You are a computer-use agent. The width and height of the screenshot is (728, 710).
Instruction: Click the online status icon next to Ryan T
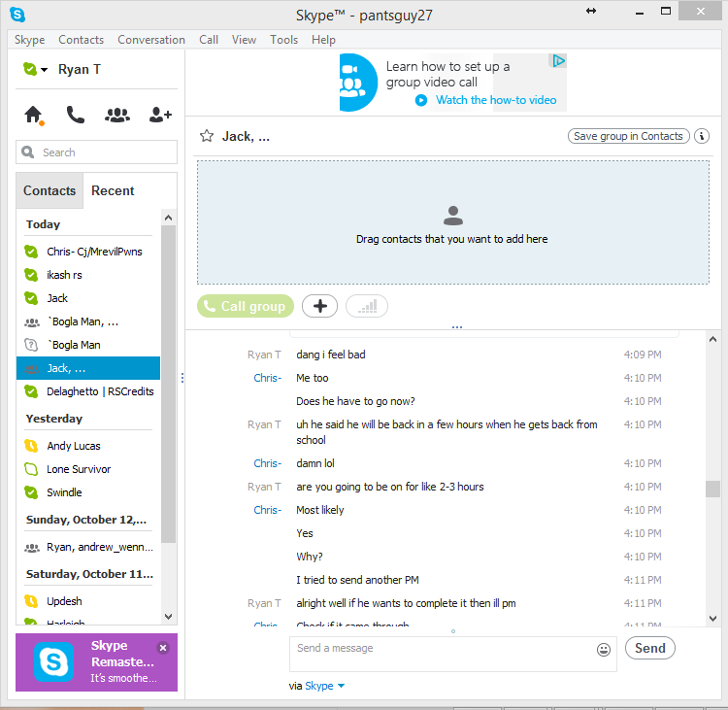30,69
